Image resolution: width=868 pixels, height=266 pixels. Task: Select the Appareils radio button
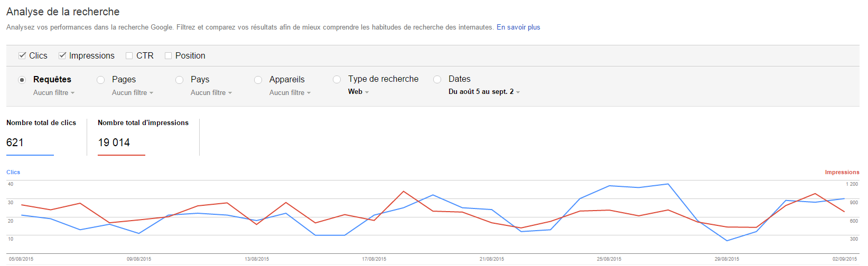pyautogui.click(x=258, y=80)
